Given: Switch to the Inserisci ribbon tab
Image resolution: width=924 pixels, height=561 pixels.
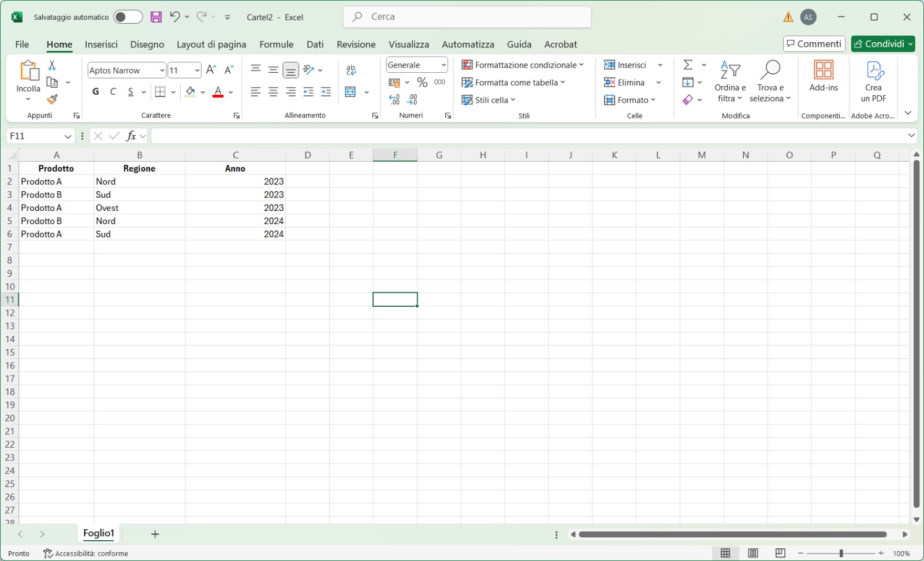Looking at the screenshot, I should click(101, 44).
